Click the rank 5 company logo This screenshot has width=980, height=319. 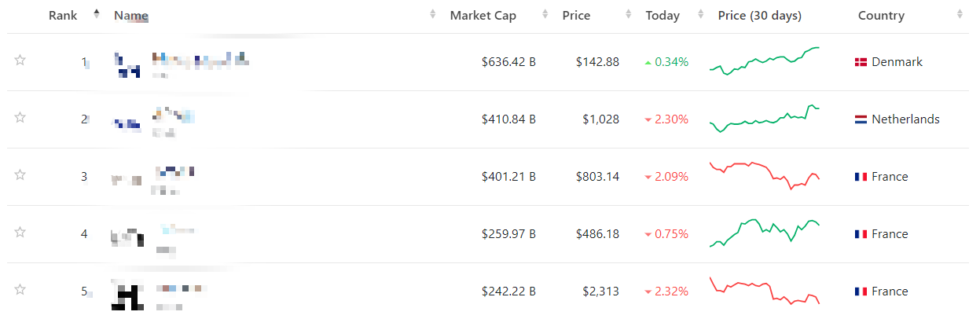click(125, 295)
